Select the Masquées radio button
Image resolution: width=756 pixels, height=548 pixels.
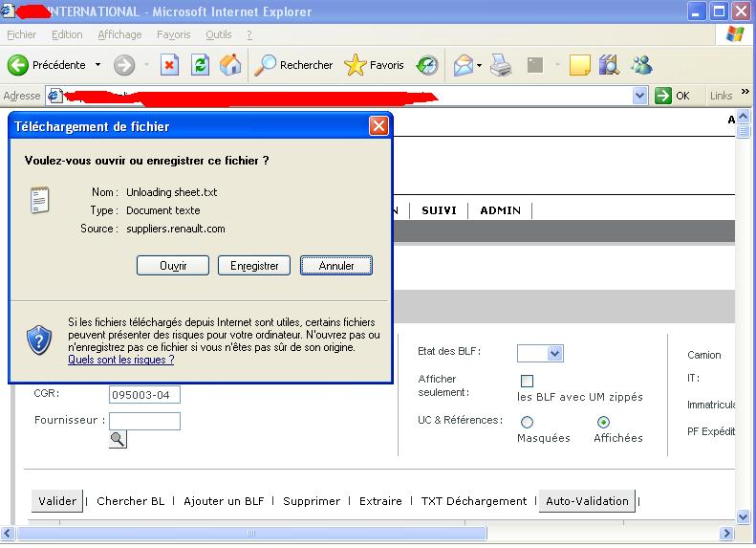tap(527, 422)
